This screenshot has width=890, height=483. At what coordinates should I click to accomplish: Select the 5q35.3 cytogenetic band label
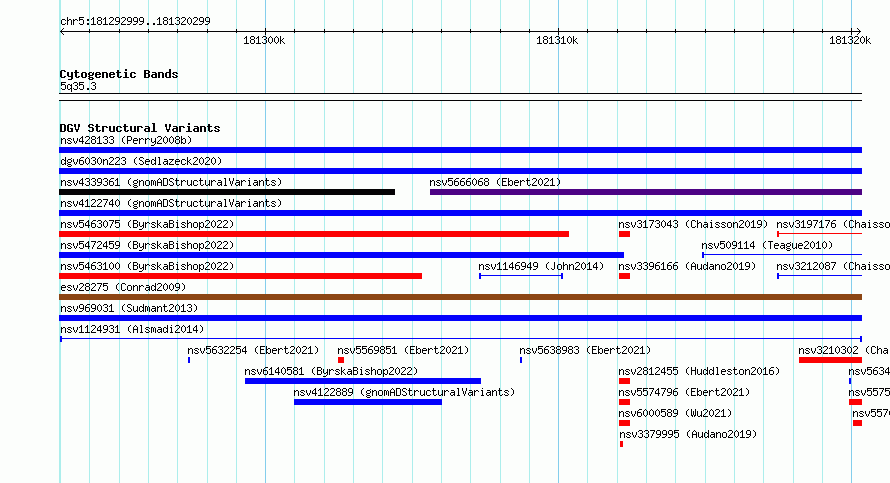click(x=78, y=86)
